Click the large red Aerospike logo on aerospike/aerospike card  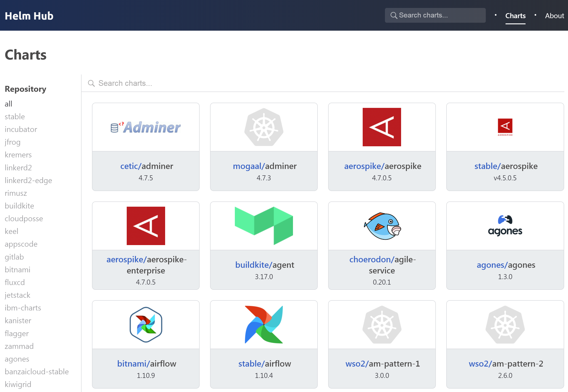pyautogui.click(x=382, y=127)
